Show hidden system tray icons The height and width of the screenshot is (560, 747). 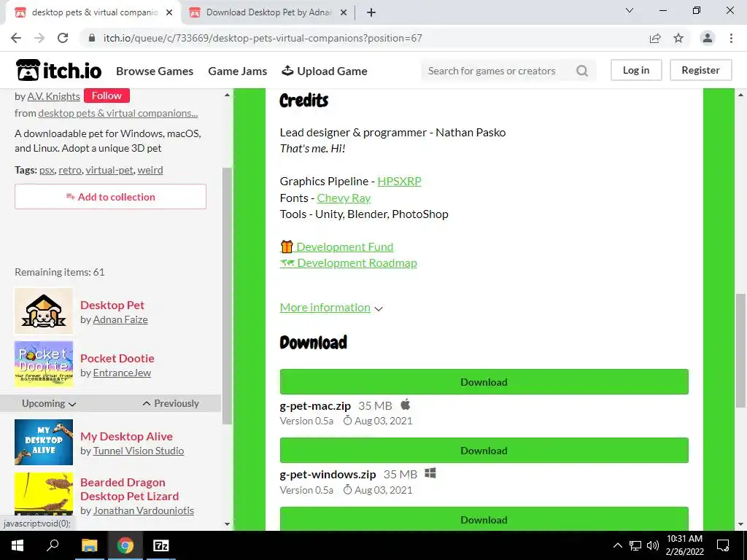click(x=617, y=545)
